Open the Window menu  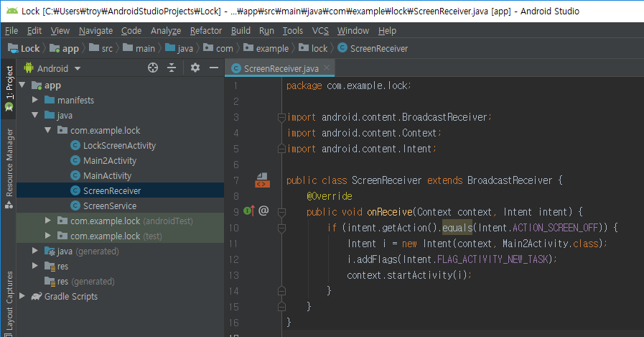353,31
